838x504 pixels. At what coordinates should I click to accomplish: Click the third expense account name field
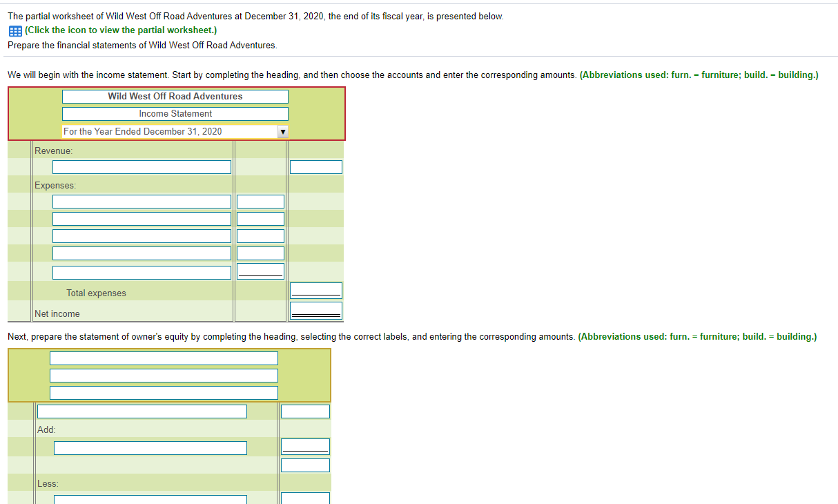(x=142, y=236)
